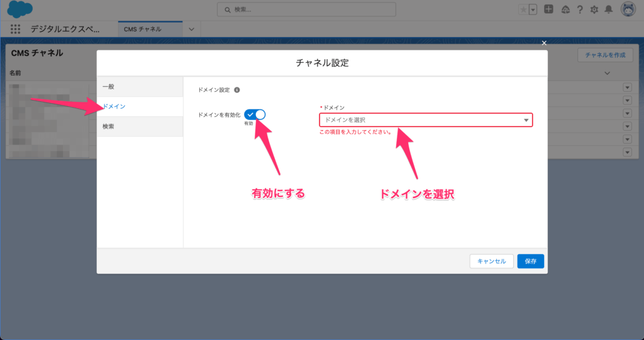Select the 一般 settings tab
The height and width of the screenshot is (340, 644).
[x=140, y=86]
